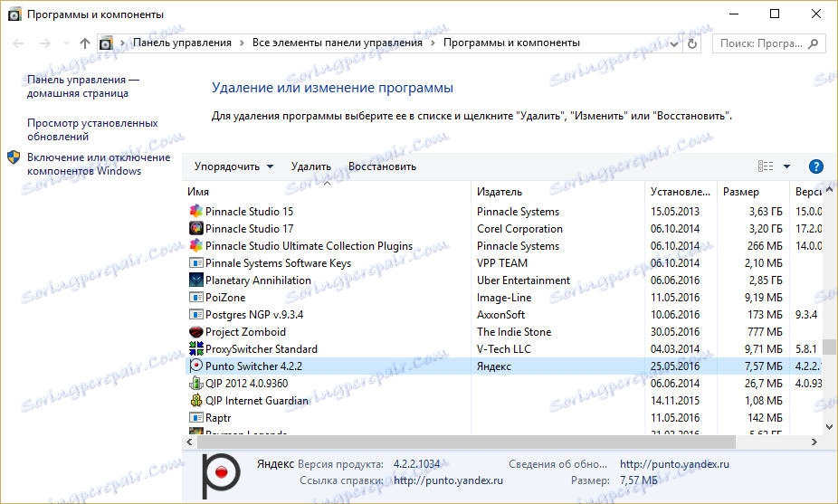Select the Planetary Annihilation row name
This screenshot has height=504, width=838.
click(258, 281)
